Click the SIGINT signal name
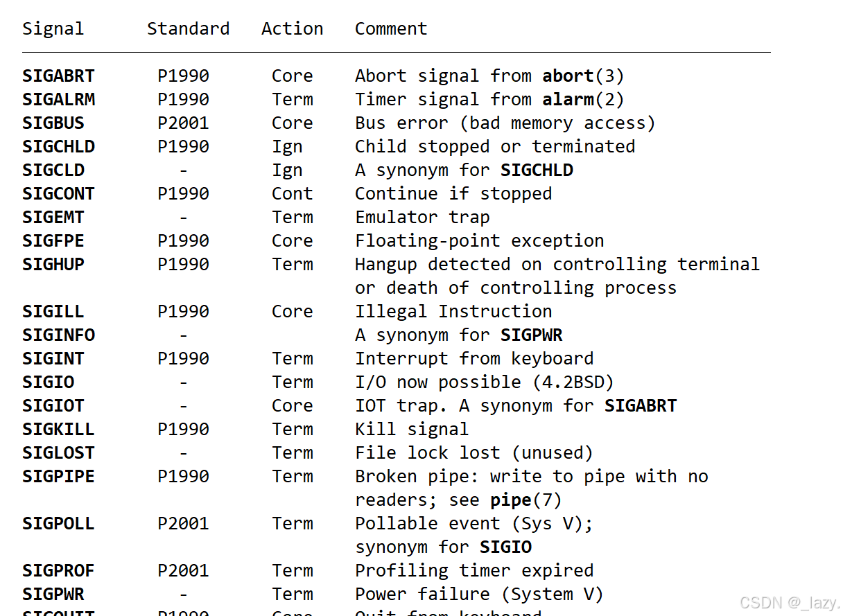This screenshot has height=616, width=843. [x=53, y=358]
